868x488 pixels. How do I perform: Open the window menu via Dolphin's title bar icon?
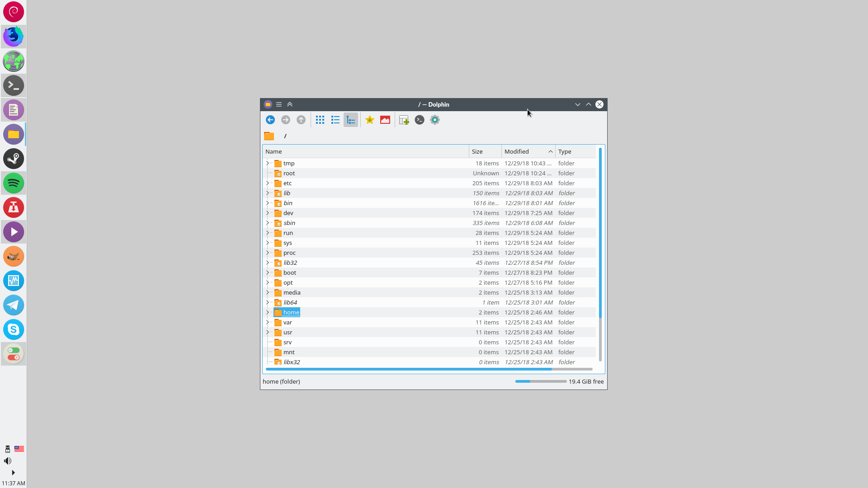pos(268,104)
